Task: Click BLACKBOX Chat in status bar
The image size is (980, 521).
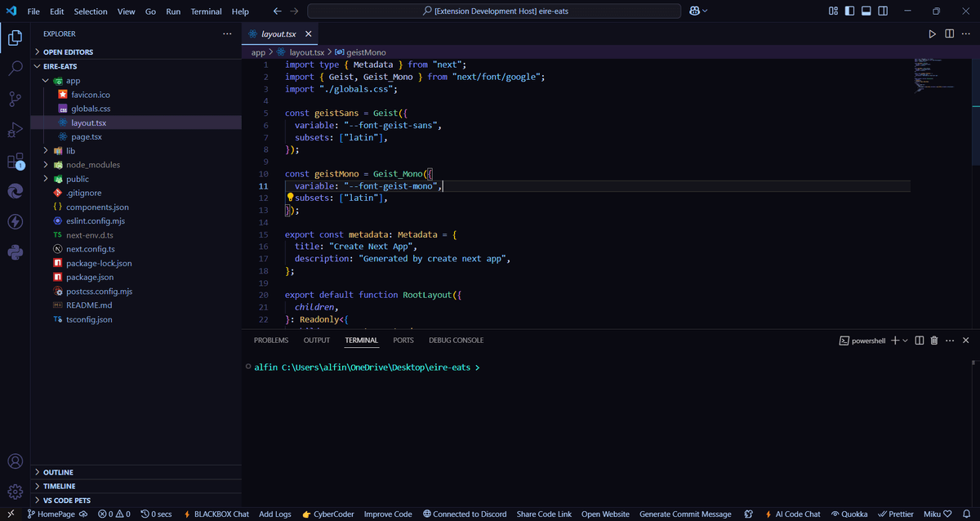Action: pos(216,514)
